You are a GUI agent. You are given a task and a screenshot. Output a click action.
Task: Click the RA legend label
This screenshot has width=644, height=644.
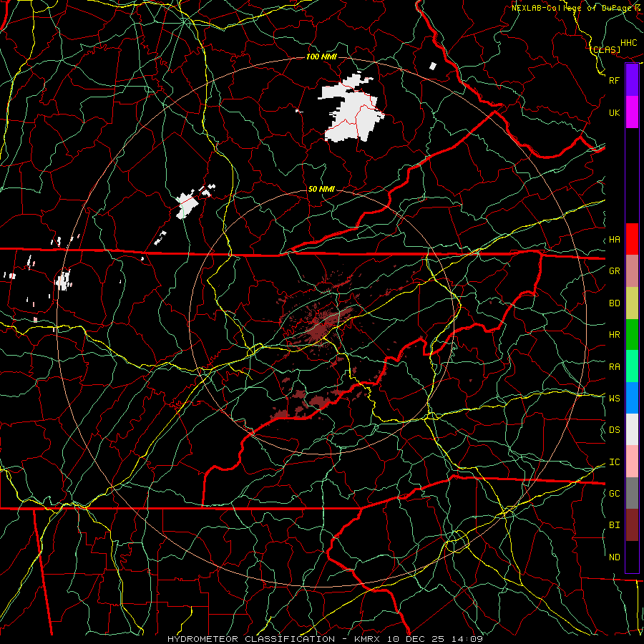[x=614, y=367]
